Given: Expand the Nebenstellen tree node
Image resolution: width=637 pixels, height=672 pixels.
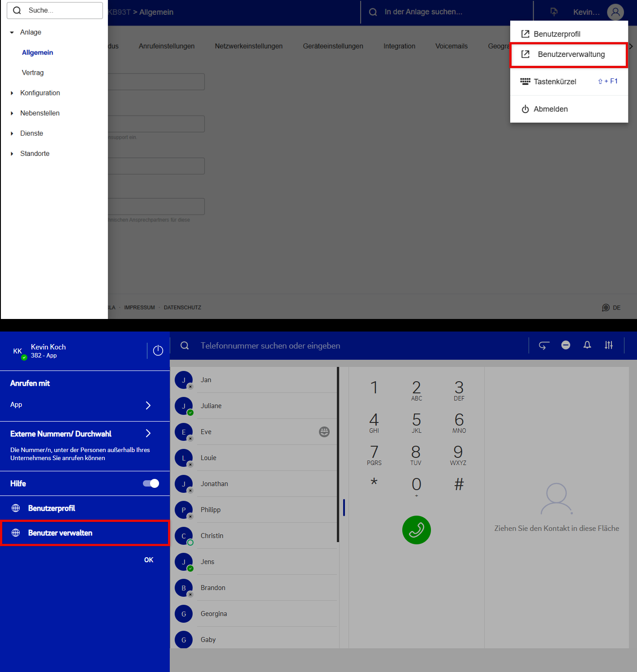Looking at the screenshot, I should tap(12, 113).
